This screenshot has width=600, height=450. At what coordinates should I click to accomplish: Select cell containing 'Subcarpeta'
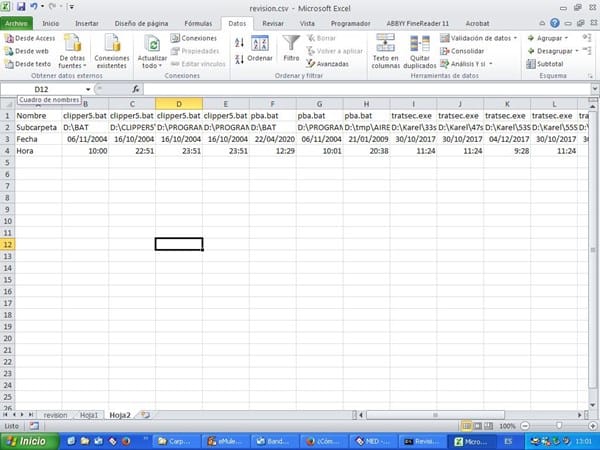[x=38, y=127]
